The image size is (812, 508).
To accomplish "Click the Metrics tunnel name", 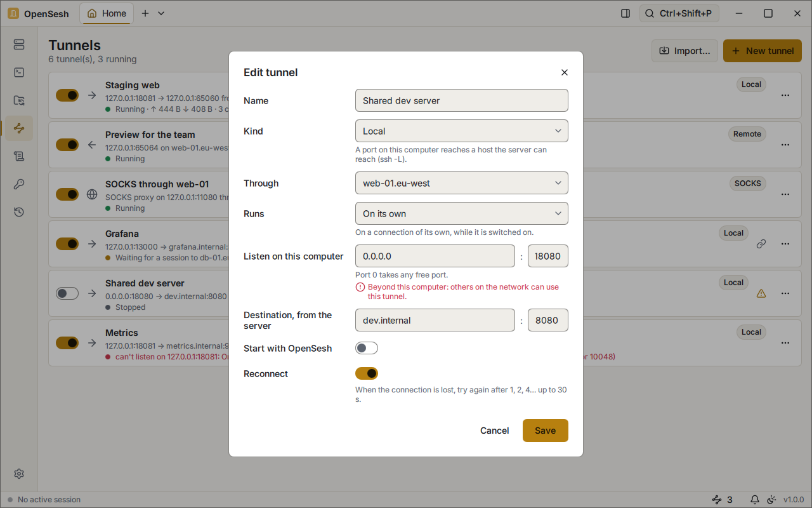I will [122, 333].
